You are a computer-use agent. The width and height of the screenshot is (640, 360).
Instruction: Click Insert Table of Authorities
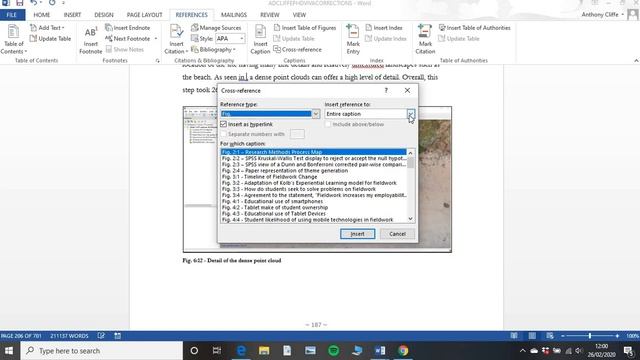pyautogui.click(x=474, y=28)
